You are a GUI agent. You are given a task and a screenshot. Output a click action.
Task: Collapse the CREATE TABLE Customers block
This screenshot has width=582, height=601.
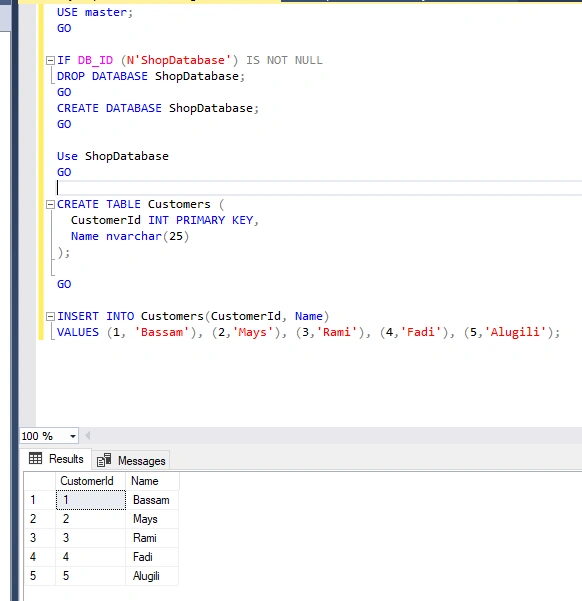pos(50,204)
